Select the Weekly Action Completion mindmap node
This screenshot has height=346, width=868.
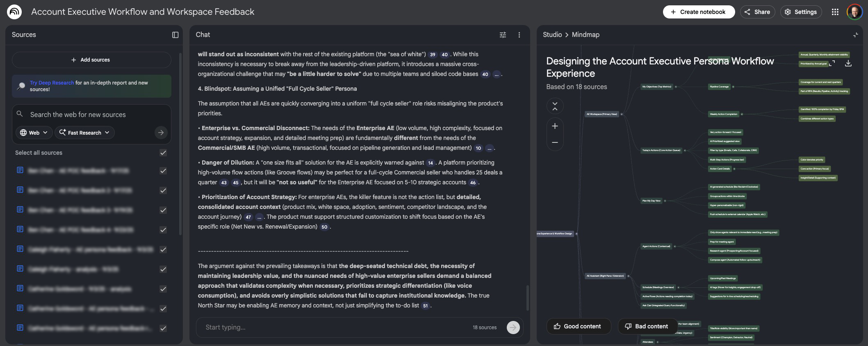coord(724,114)
